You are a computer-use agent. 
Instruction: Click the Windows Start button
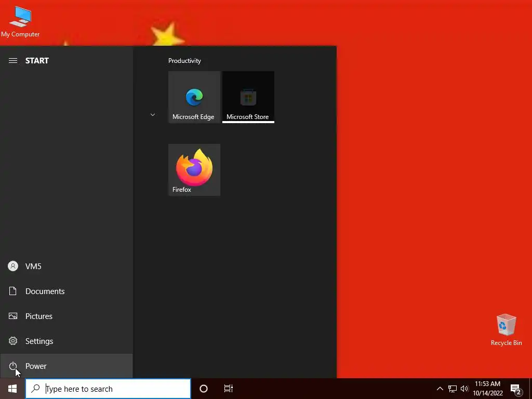tap(12, 389)
